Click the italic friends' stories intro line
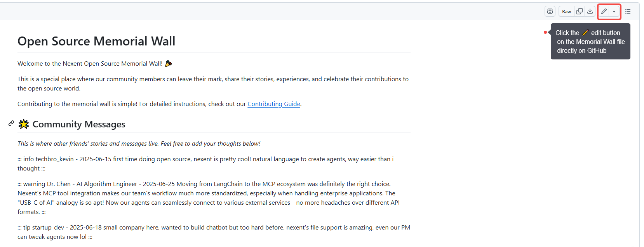The height and width of the screenshot is (247, 644). tap(139, 144)
